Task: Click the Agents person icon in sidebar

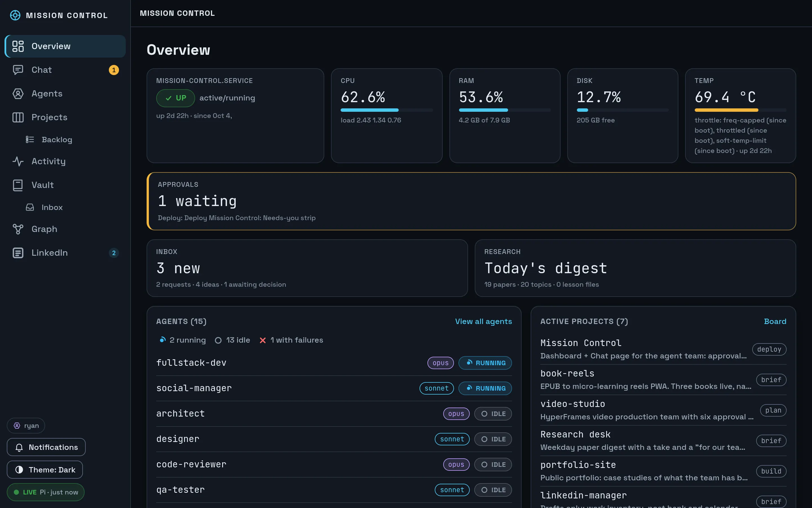Action: click(18, 94)
